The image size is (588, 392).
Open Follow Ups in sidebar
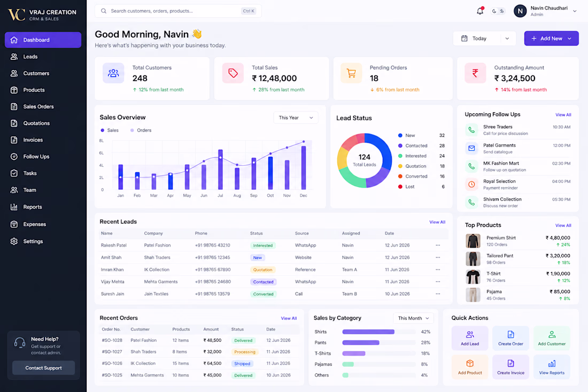(x=43, y=156)
